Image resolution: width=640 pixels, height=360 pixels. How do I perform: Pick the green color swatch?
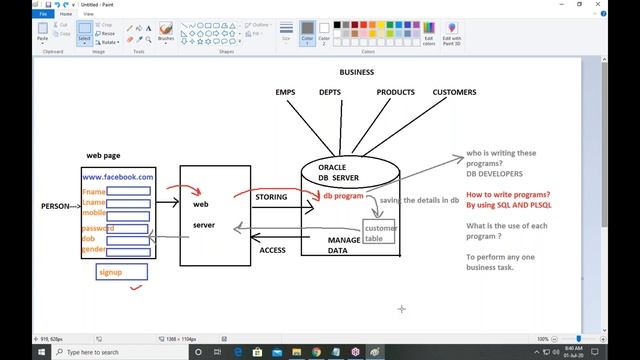tap(390, 25)
